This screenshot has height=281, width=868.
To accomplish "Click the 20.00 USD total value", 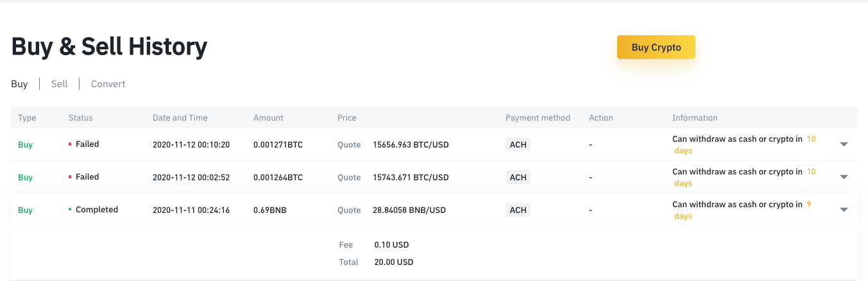I will pyautogui.click(x=393, y=262).
